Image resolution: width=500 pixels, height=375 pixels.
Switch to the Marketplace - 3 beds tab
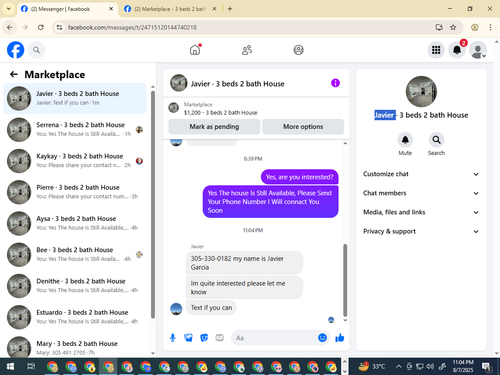[170, 9]
